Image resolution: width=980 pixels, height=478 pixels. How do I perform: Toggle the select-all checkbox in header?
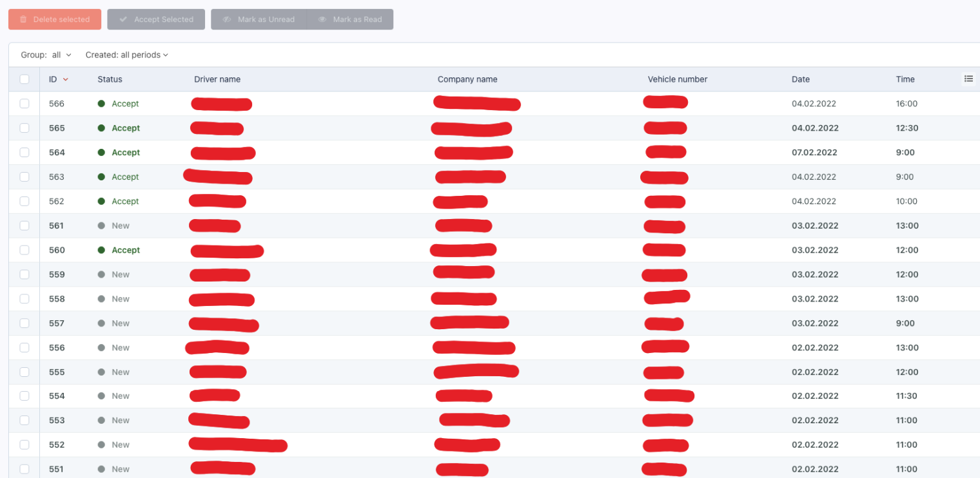[x=24, y=79]
